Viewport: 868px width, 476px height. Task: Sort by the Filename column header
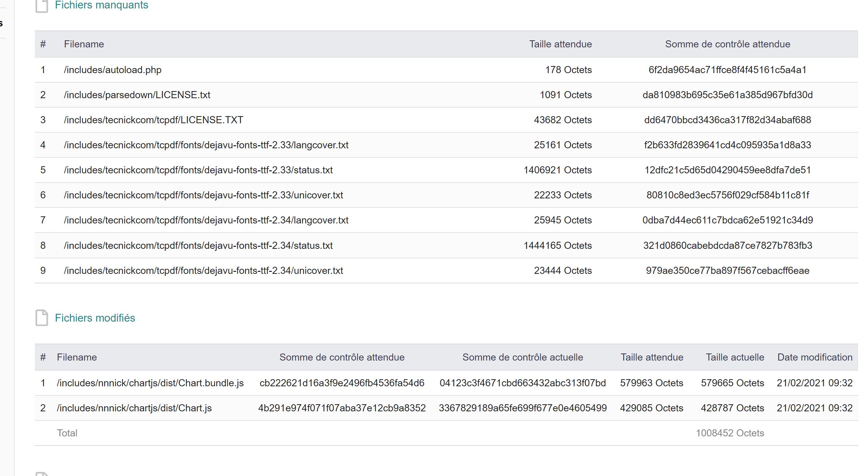click(84, 44)
